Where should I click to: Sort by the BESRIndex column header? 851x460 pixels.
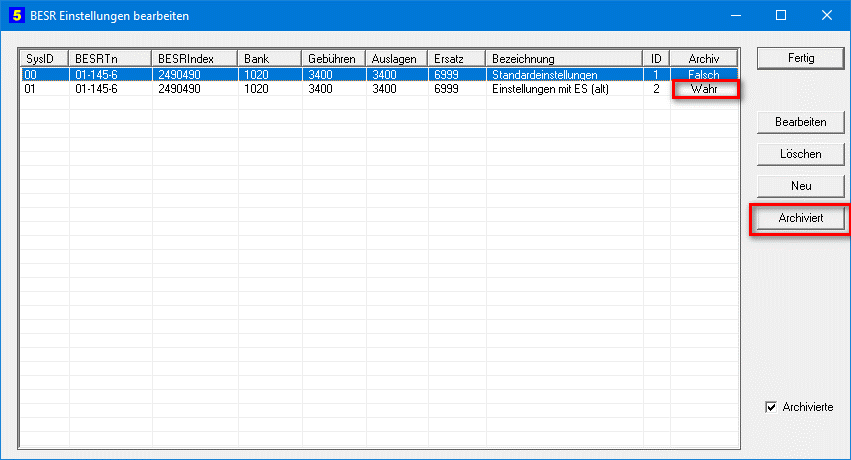[x=195, y=59]
